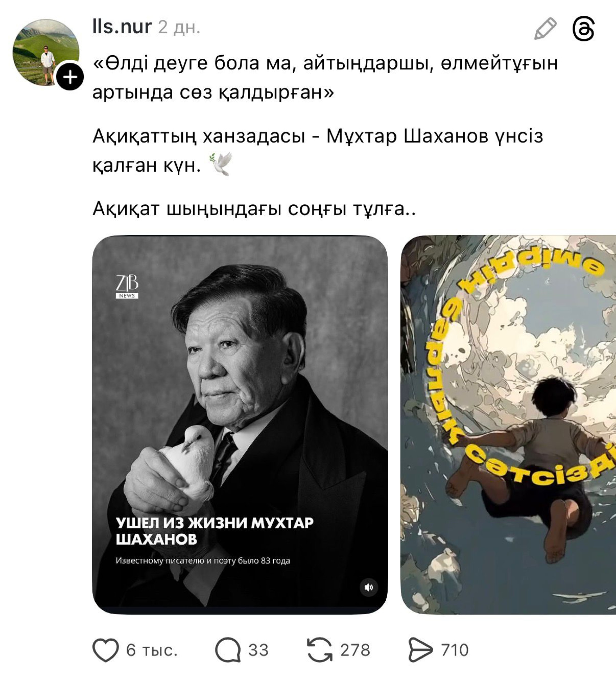The height and width of the screenshot is (682, 616).
Task: Tap the heart like icon
Action: (106, 650)
